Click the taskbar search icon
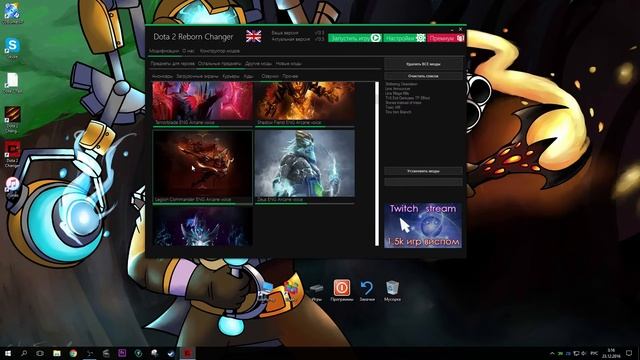Image resolution: width=640 pixels, height=360 pixels. click(24, 353)
